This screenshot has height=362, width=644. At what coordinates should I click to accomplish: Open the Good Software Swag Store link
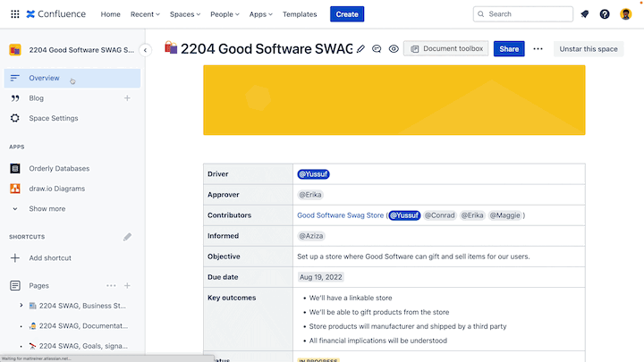tap(340, 215)
